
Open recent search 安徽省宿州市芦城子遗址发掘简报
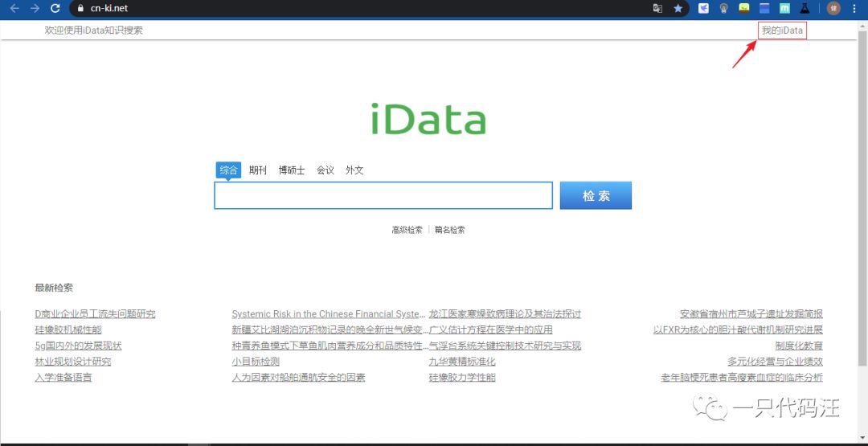coord(751,314)
